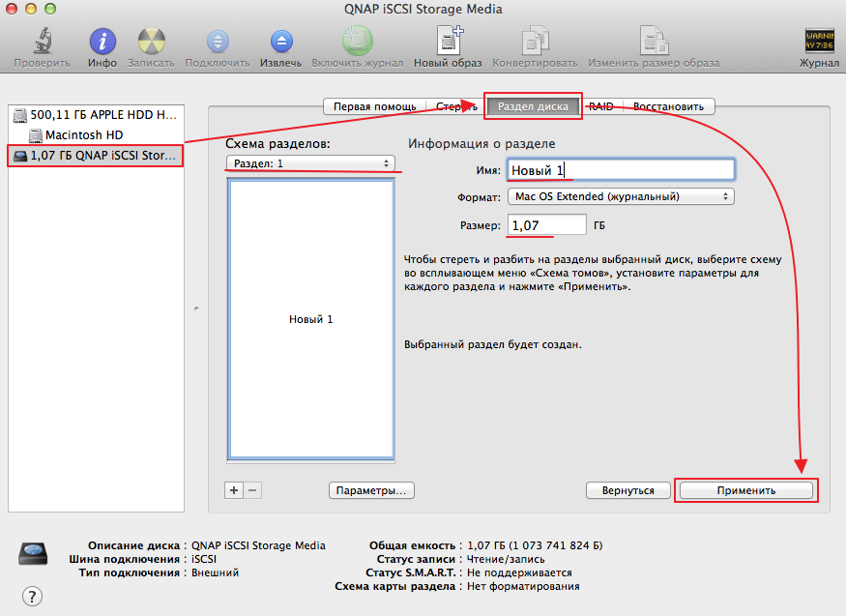
Task: Click the Проверить microscope toolbar icon
Action: pyautogui.click(x=43, y=41)
